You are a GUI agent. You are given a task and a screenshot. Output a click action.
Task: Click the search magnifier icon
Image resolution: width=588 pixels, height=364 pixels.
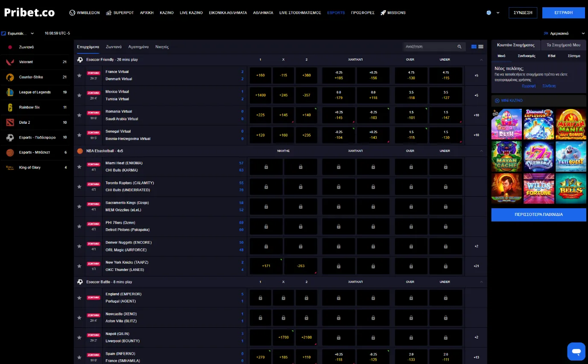[459, 47]
